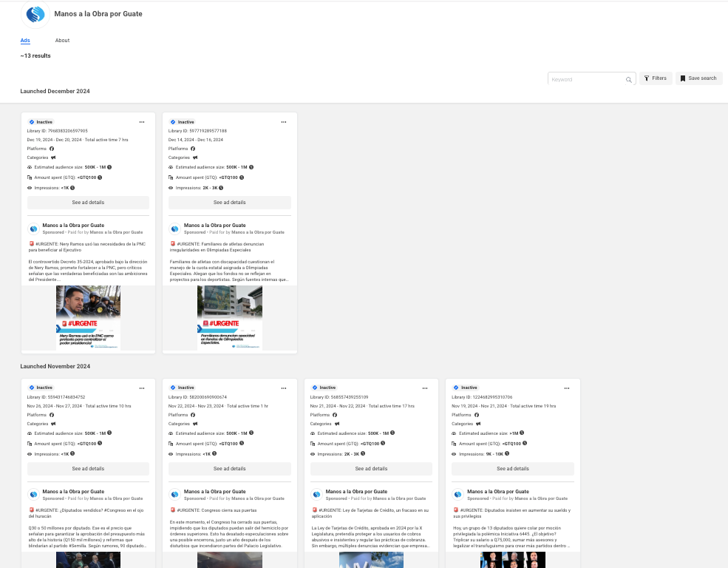The image size is (728, 568).
Task: Open the Filters button
Action: coord(655,78)
